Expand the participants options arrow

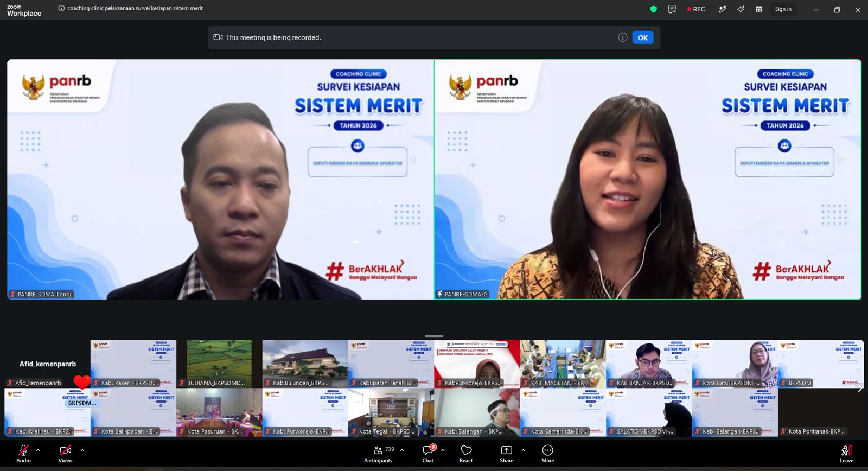[x=402, y=450]
